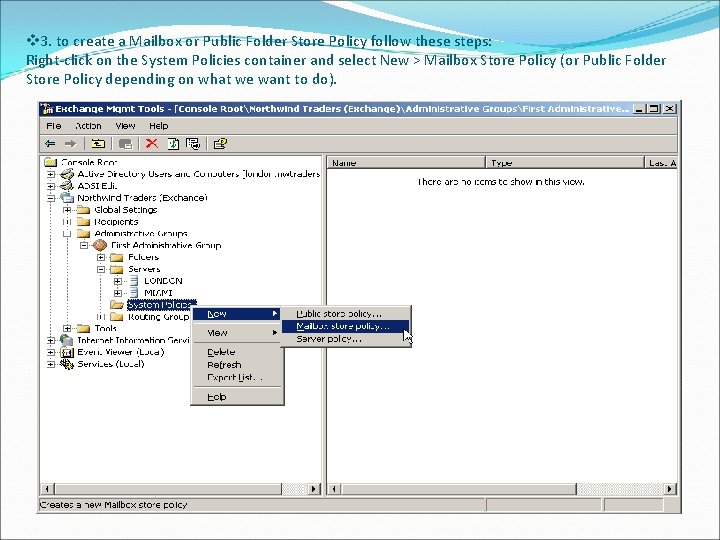720x540 pixels.
Task: Open the View menu in menu bar
Action: [125, 126]
